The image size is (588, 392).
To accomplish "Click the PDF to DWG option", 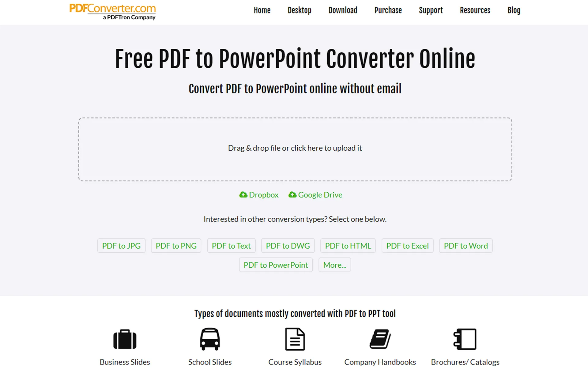I will point(288,245).
